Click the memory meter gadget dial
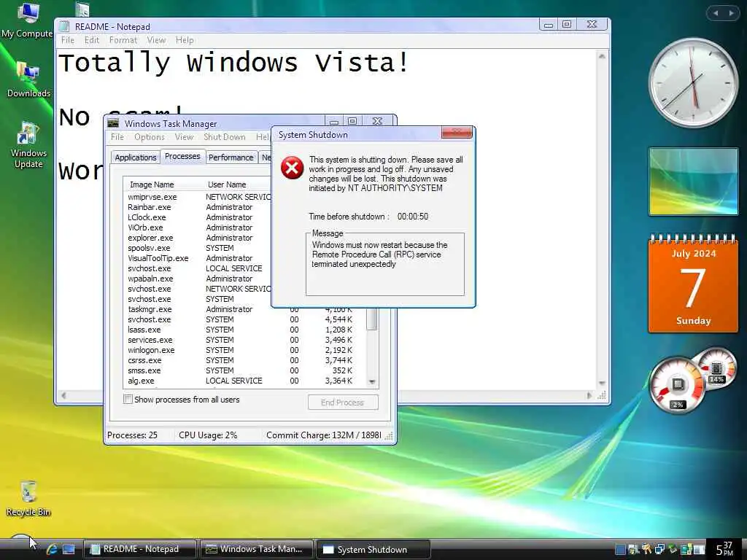Image resolution: width=747 pixels, height=560 pixels. [x=716, y=368]
